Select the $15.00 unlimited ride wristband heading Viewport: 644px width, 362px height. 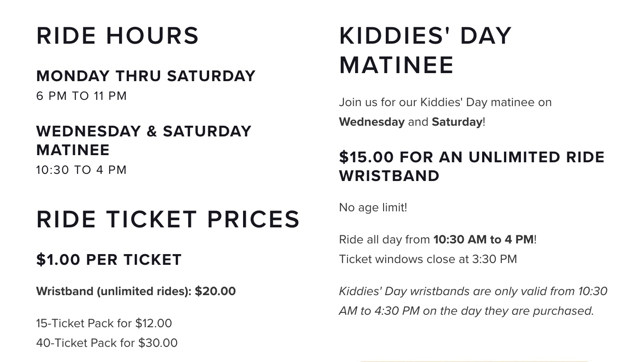point(472,166)
